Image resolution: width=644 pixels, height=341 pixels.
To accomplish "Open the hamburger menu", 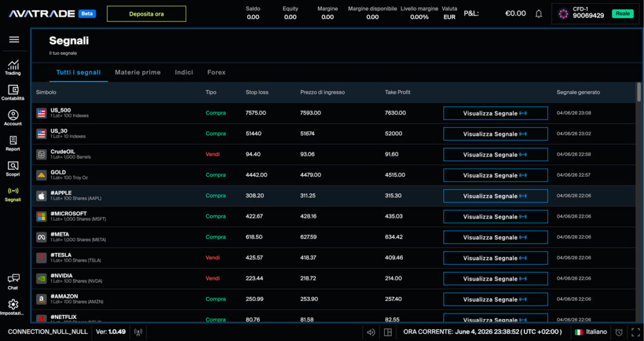I will click(14, 40).
